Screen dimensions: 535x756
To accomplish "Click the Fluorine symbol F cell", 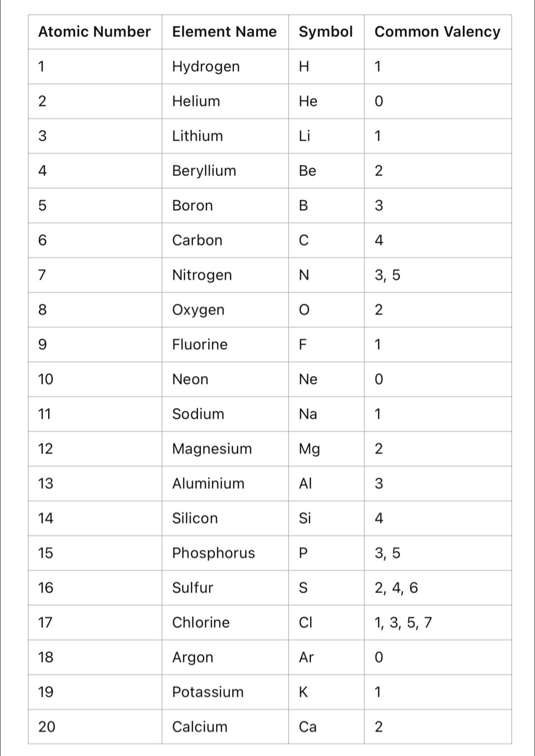I will pos(326,345).
